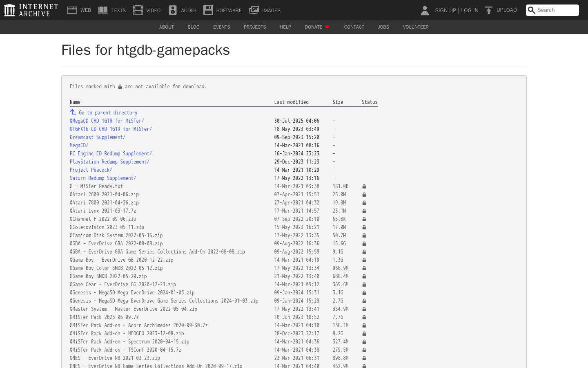Click @Game Boy - EverDrive GB 2020-12-22.zip name
The height and width of the screenshot is (368, 588).
click(x=122, y=260)
